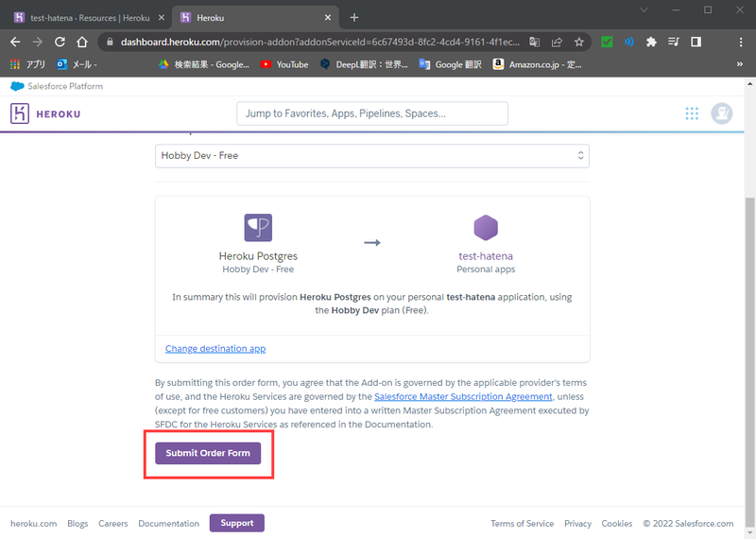Open the Blogs footer link

point(77,524)
